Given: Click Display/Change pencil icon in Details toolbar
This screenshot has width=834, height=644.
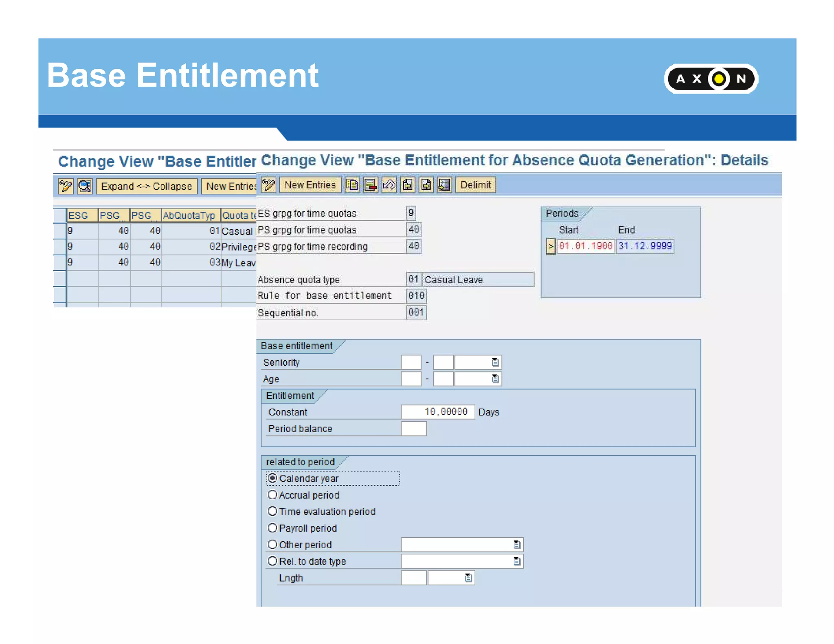Looking at the screenshot, I should click(x=269, y=185).
